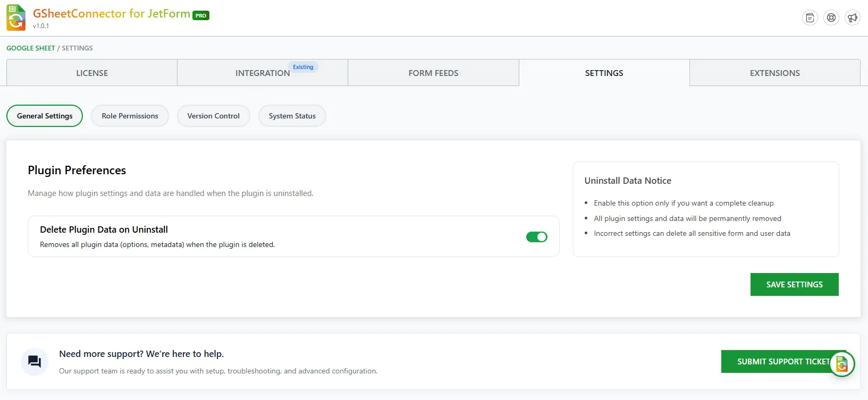This screenshot has height=400, width=868.
Task: Click 'Our support team is ready' text
Action: pyautogui.click(x=218, y=371)
